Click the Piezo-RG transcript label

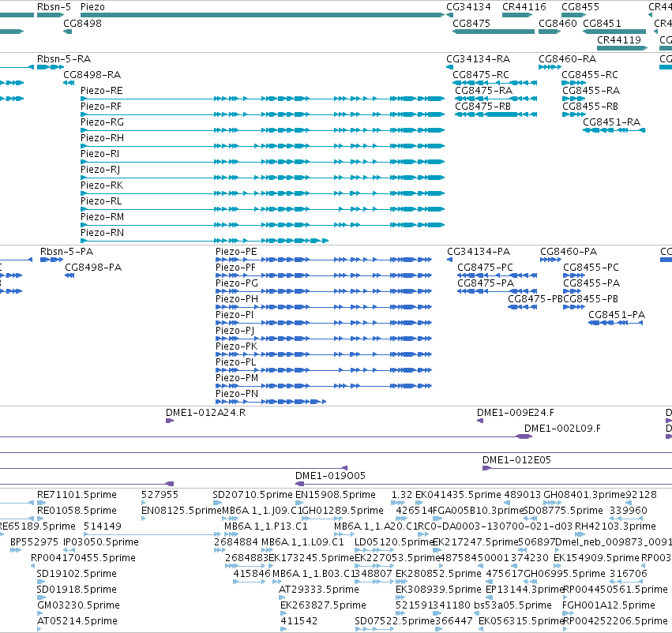pos(102,122)
